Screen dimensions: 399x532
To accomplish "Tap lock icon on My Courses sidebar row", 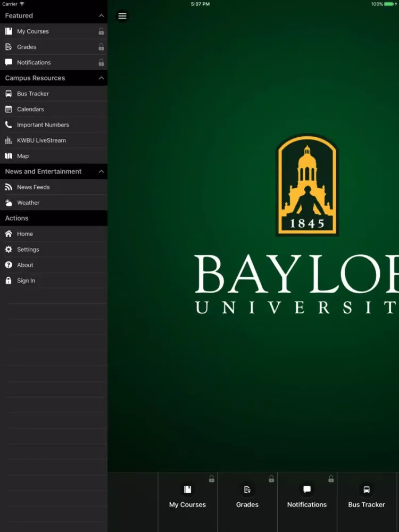I will coord(101,31).
